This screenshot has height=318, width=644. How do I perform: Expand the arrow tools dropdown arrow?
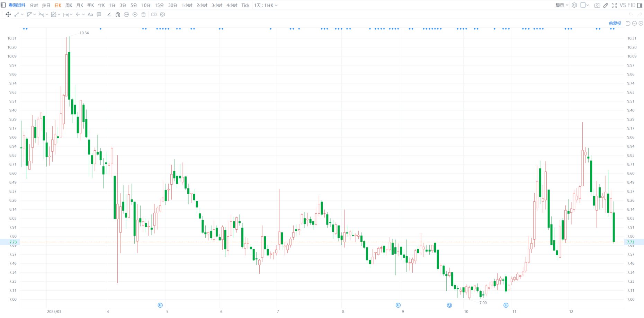tap(83, 15)
